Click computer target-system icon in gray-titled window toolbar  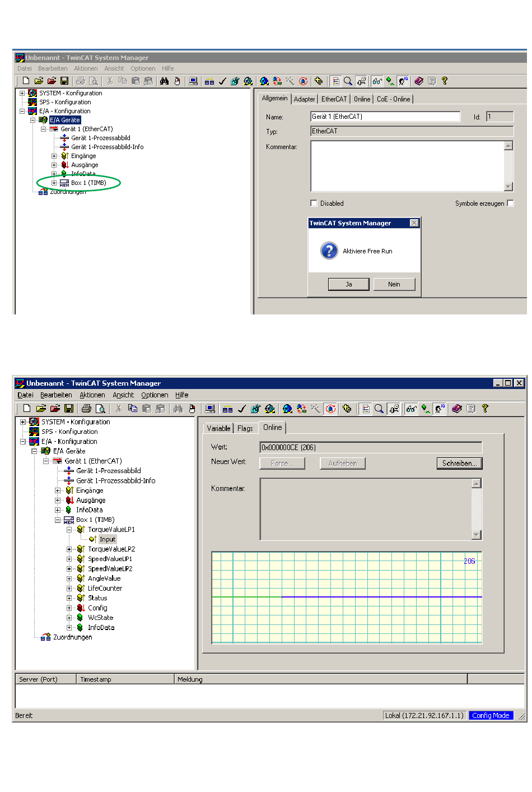(193, 81)
